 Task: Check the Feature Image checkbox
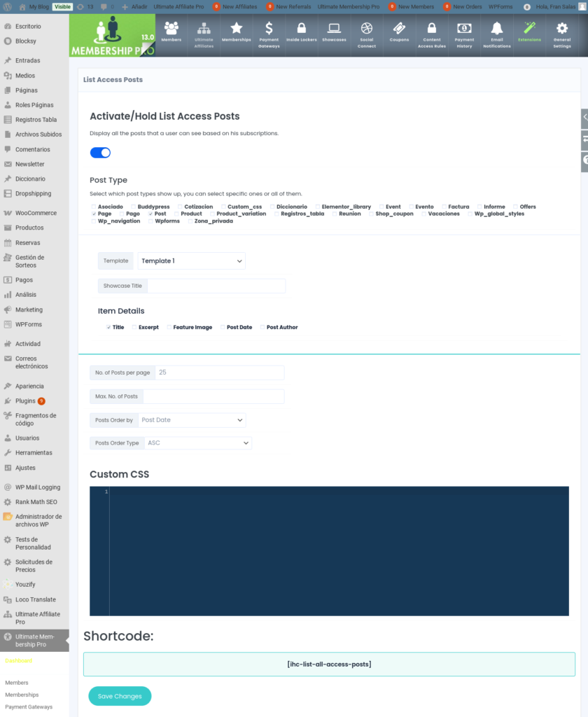169,328
